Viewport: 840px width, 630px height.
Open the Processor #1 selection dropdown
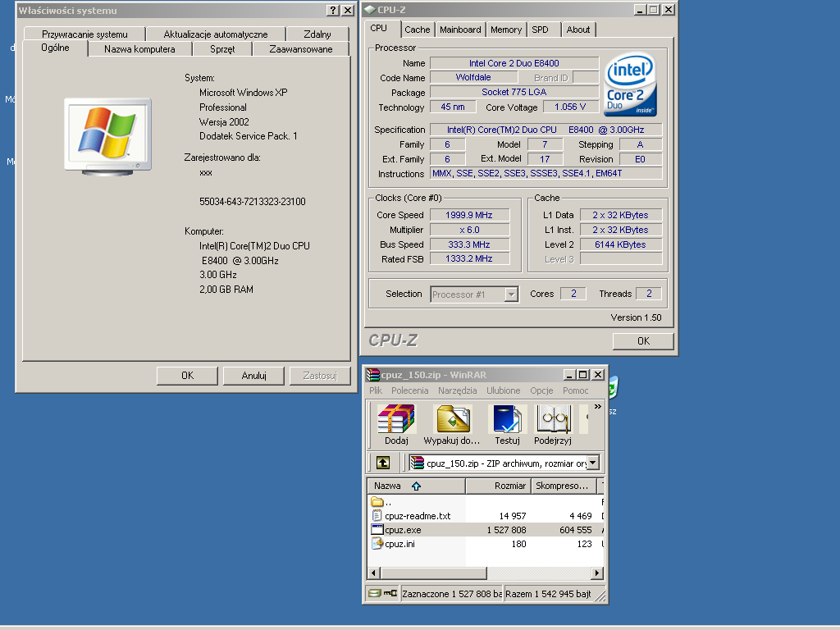(512, 294)
